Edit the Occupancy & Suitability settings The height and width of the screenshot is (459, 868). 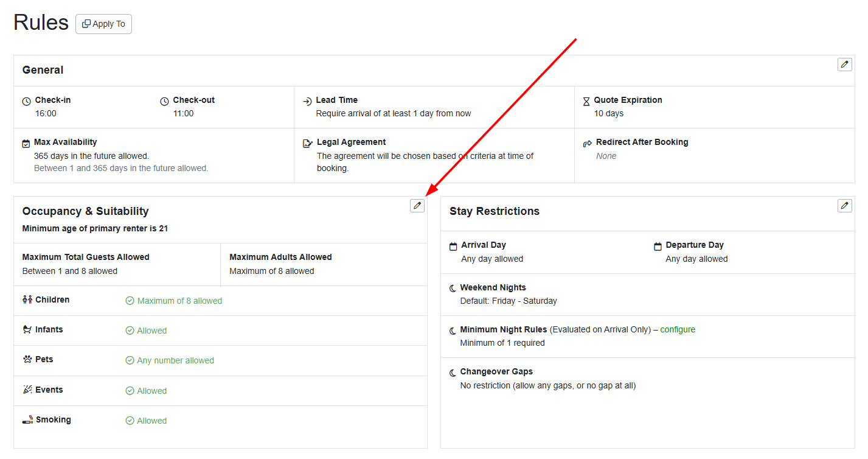tap(417, 206)
